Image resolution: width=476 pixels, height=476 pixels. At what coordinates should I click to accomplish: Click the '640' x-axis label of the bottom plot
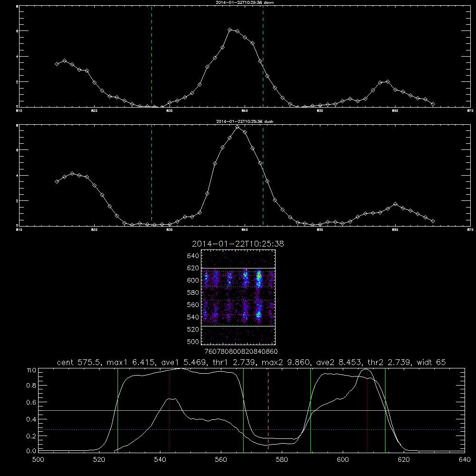(x=465, y=460)
